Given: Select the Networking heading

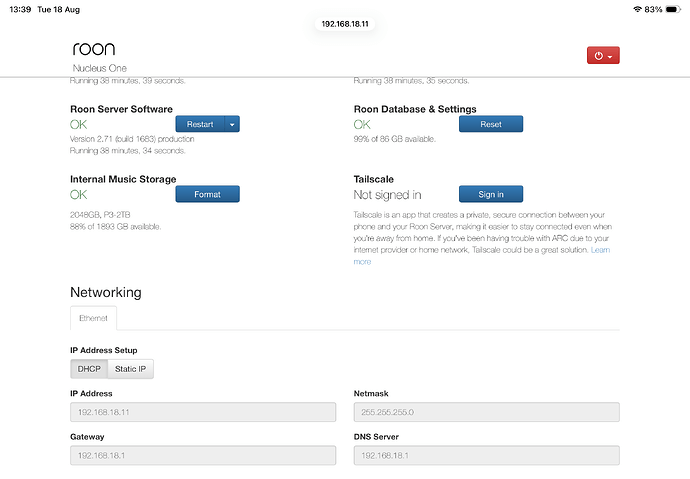Looking at the screenshot, I should [106, 293].
